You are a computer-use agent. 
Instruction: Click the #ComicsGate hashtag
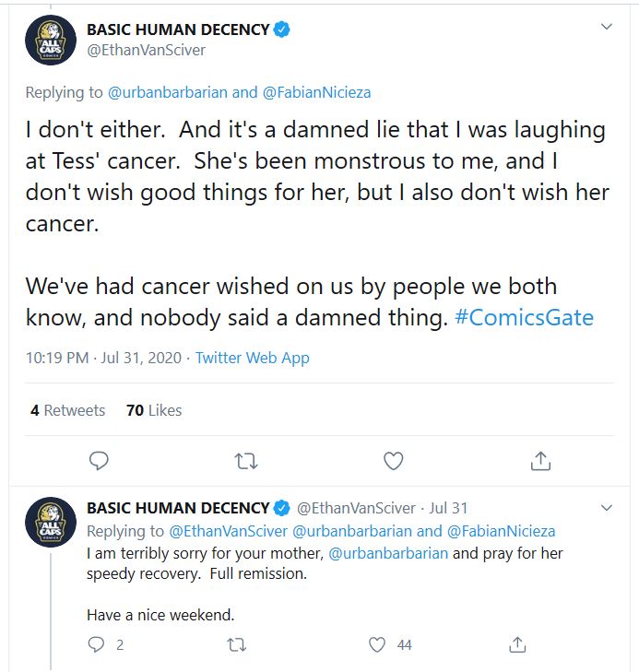(525, 318)
